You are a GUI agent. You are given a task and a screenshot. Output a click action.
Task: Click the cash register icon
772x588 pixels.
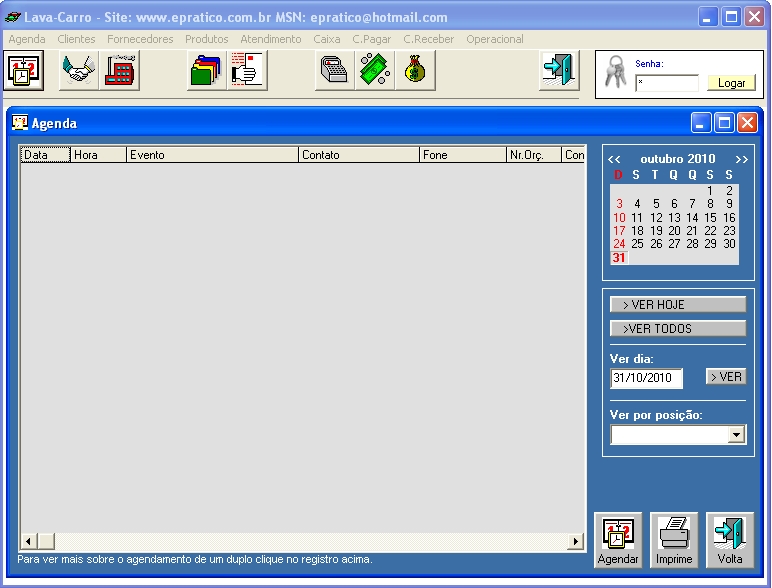[x=335, y=71]
